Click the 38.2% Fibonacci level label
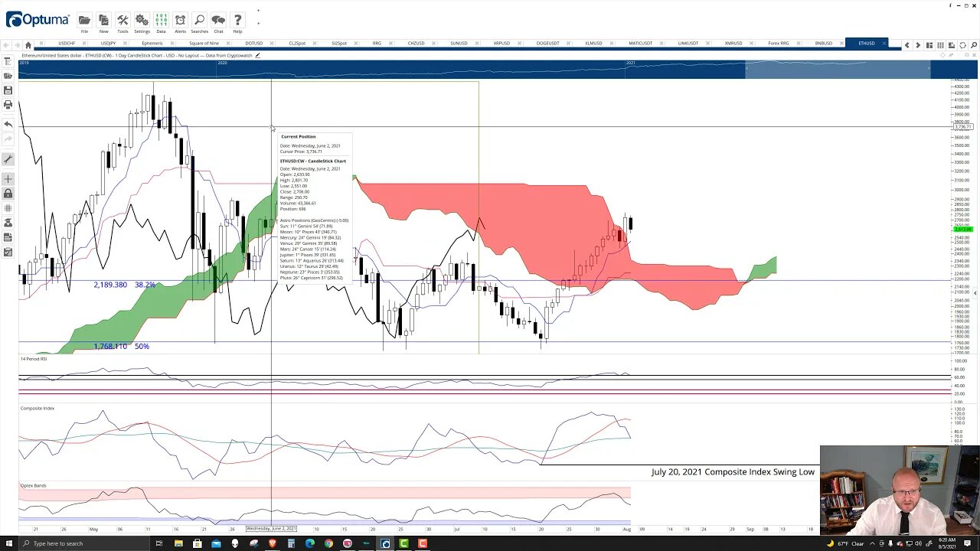 coord(145,285)
